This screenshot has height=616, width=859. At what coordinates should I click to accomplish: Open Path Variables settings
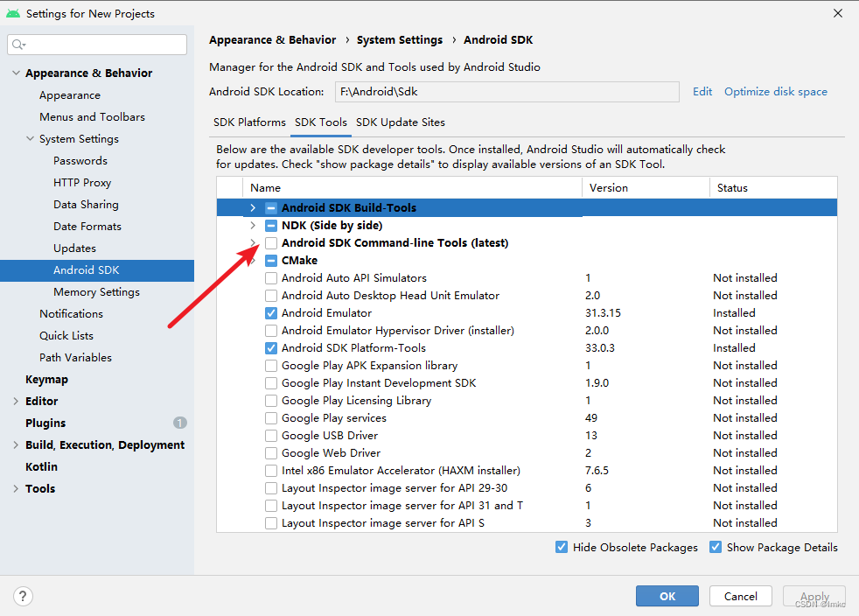75,358
